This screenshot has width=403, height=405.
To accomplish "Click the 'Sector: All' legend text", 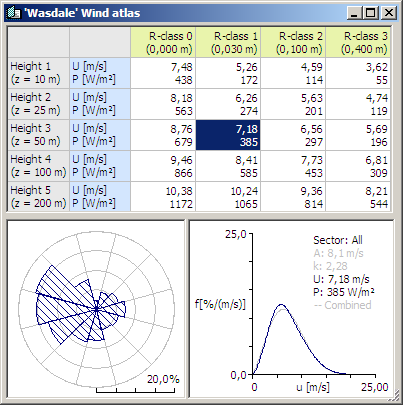I will tap(338, 240).
